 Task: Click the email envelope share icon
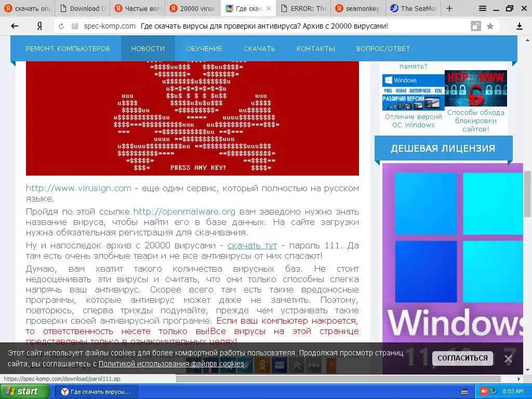click(x=280, y=365)
